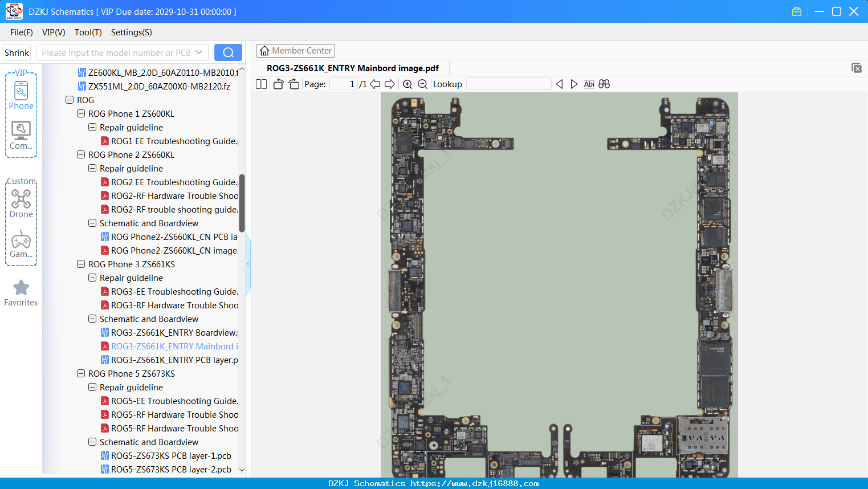Click the DZKJ Schematics app logo
The image size is (868, 489).
(x=14, y=11)
